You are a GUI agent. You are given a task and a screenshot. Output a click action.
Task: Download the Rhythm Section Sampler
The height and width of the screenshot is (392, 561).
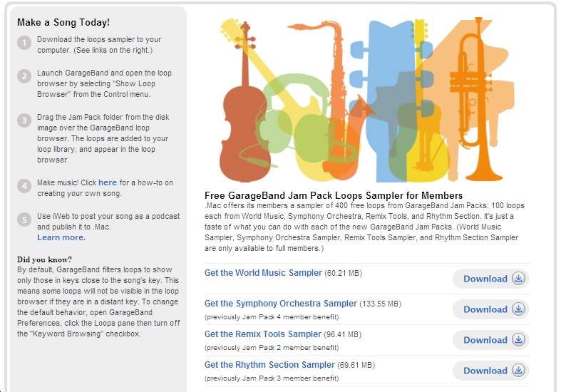coord(491,371)
